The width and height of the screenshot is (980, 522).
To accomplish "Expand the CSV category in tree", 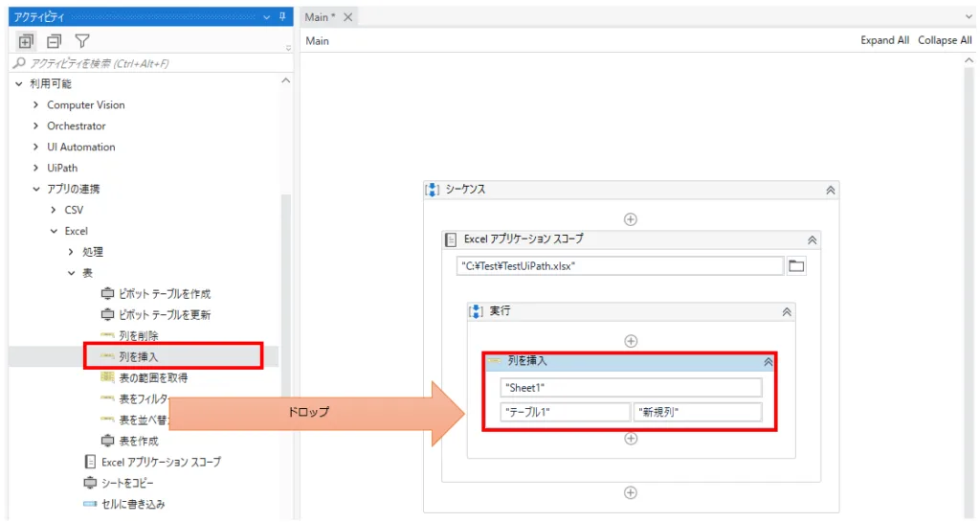I will pos(54,210).
